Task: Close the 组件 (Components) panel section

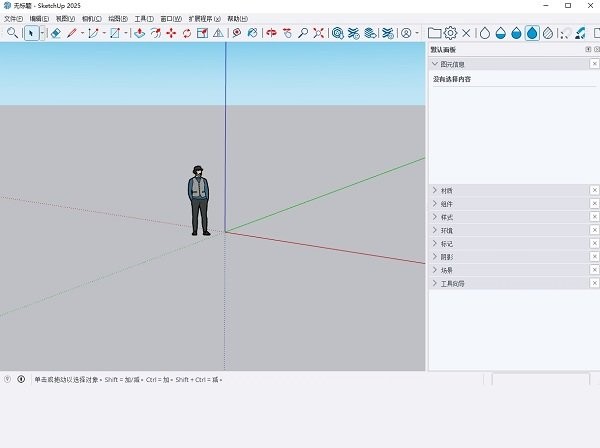Action: (594, 203)
